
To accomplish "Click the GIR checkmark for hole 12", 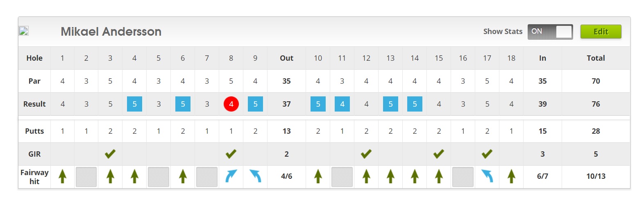I will coord(366,154).
